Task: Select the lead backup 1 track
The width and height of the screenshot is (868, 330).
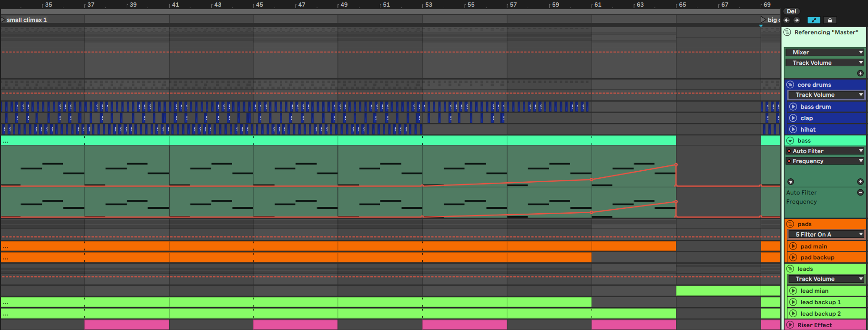Action: tap(820, 302)
